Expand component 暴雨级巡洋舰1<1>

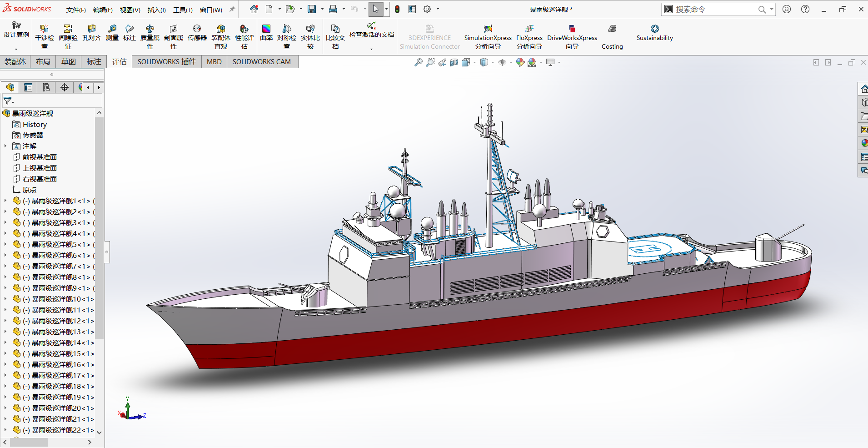[x=5, y=201]
